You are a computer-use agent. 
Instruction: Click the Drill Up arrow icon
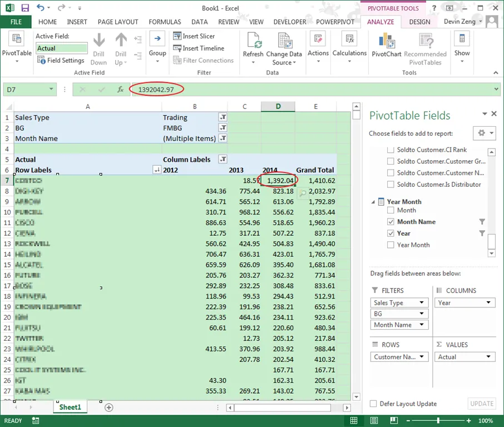pyautogui.click(x=121, y=40)
